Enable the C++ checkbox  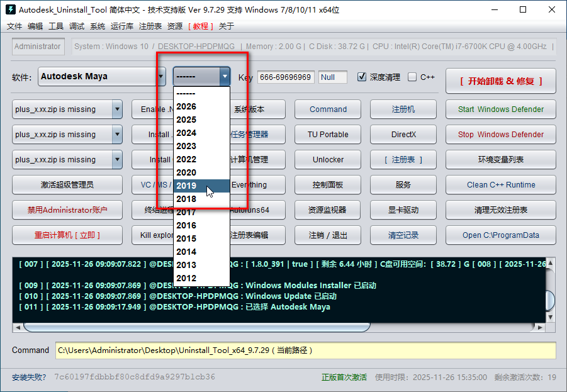412,77
